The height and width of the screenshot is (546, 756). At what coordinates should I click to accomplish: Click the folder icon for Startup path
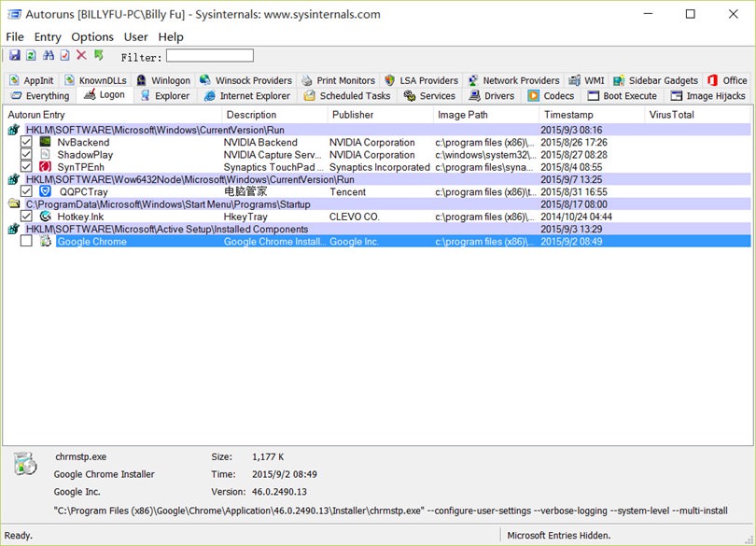(x=13, y=204)
